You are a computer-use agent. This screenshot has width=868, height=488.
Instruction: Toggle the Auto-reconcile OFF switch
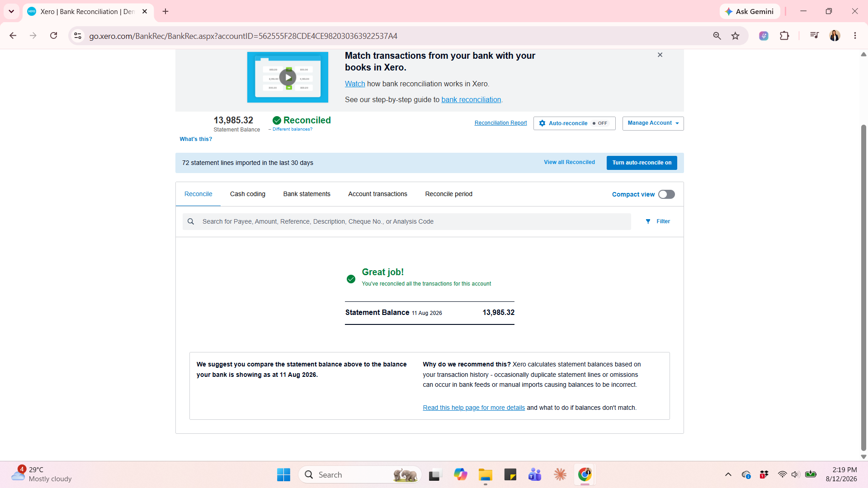coord(600,123)
